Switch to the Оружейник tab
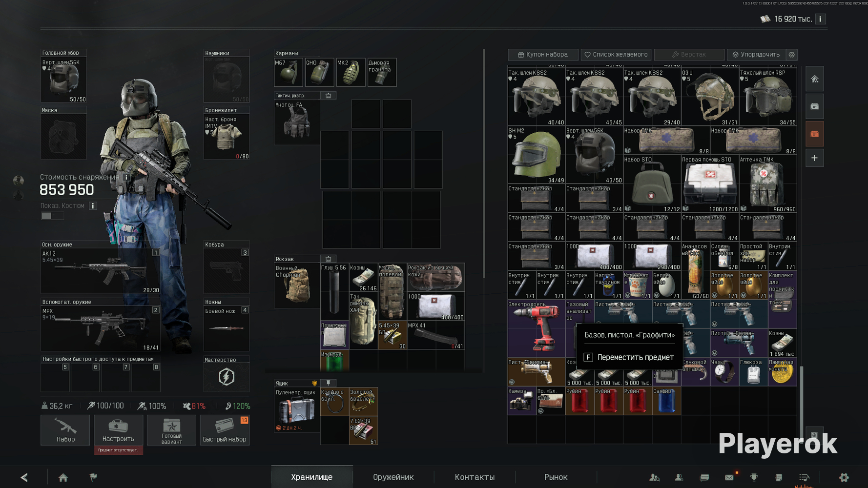Screen dimensions: 868x488 393,477
